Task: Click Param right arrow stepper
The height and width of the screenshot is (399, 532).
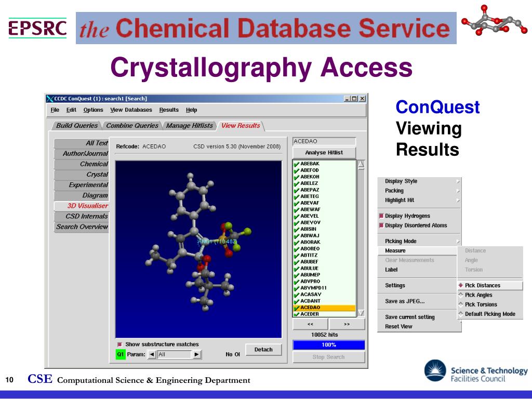Action: [x=197, y=354]
